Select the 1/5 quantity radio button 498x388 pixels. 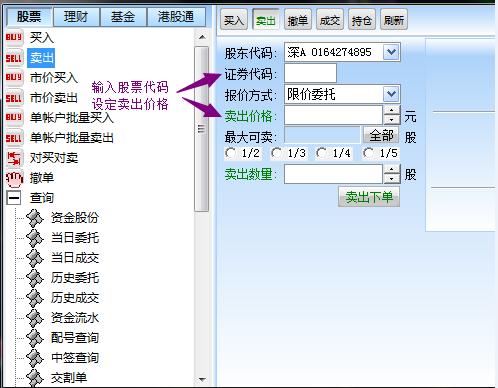click(x=368, y=153)
